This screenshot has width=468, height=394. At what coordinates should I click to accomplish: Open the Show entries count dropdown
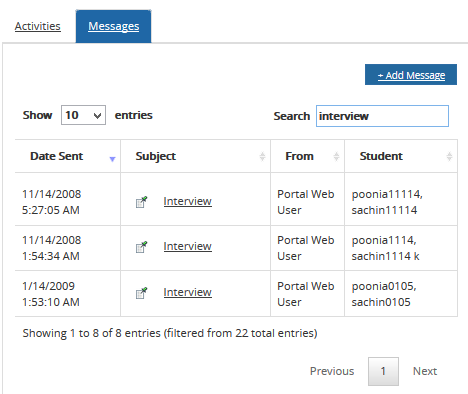[x=83, y=115]
